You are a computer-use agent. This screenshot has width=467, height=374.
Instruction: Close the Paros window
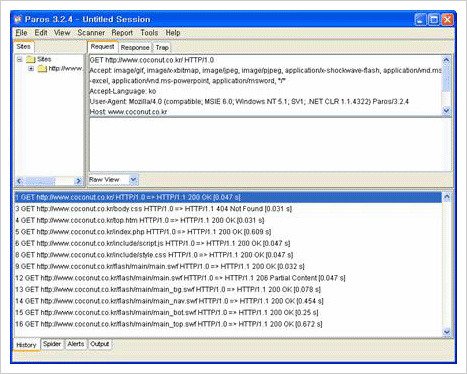point(447,20)
